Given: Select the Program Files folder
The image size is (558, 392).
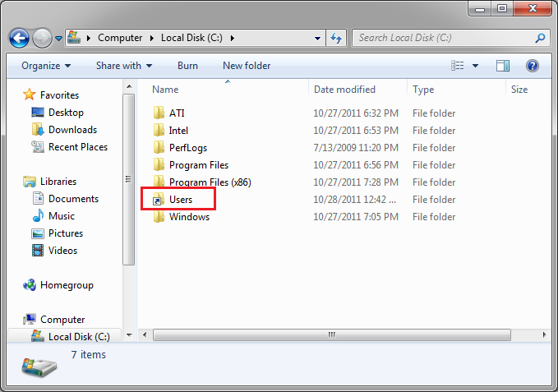Looking at the screenshot, I should (199, 165).
